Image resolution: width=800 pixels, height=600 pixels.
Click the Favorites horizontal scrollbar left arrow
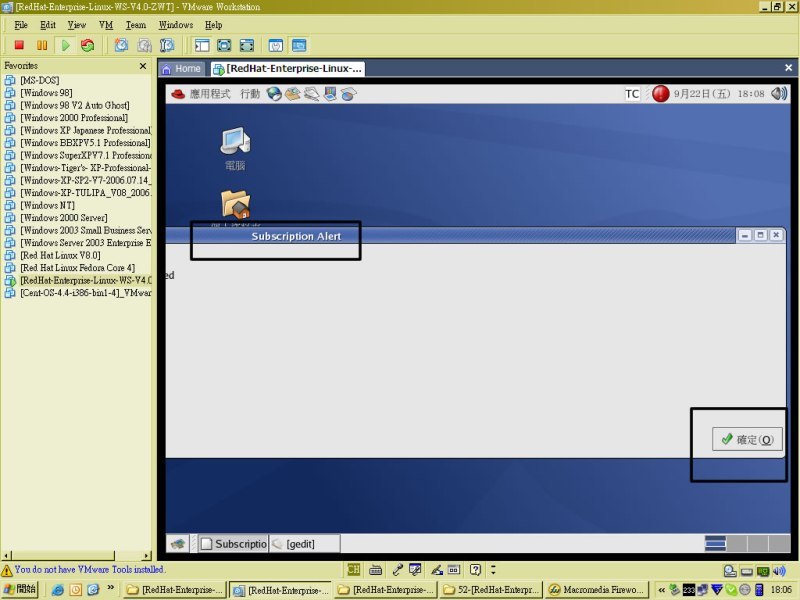click(x=6, y=555)
